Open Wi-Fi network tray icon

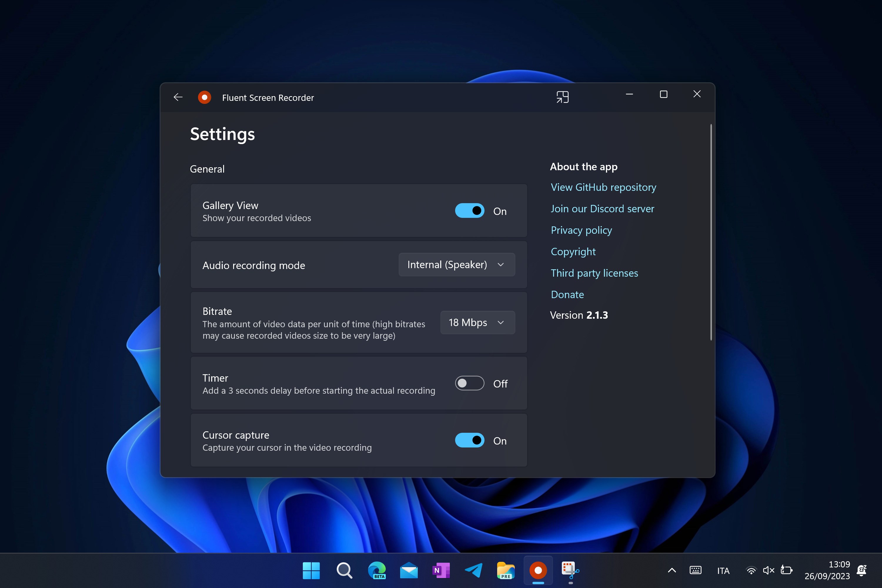tap(751, 570)
